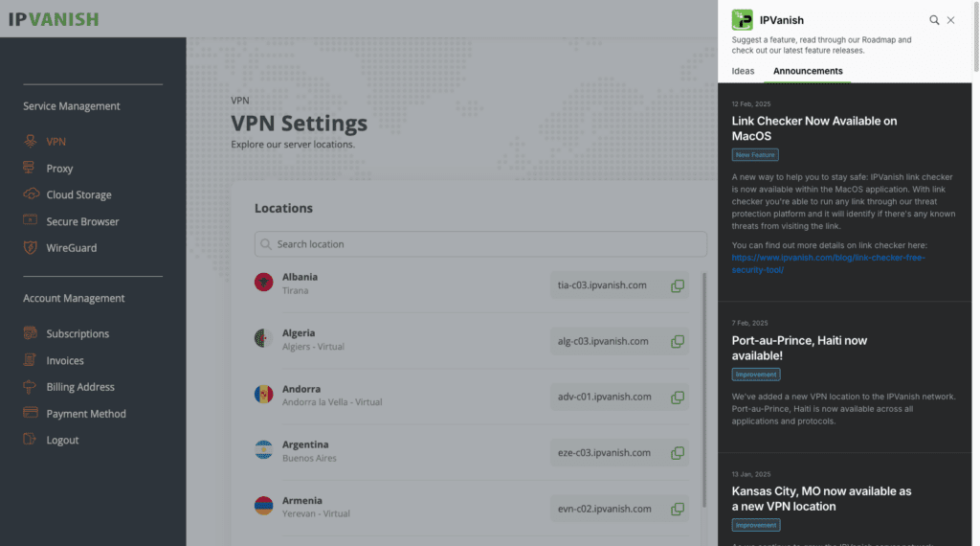This screenshot has width=980, height=546.
Task: Select the adv-c01.ipvanish.com hostname text
Action: [x=605, y=398]
